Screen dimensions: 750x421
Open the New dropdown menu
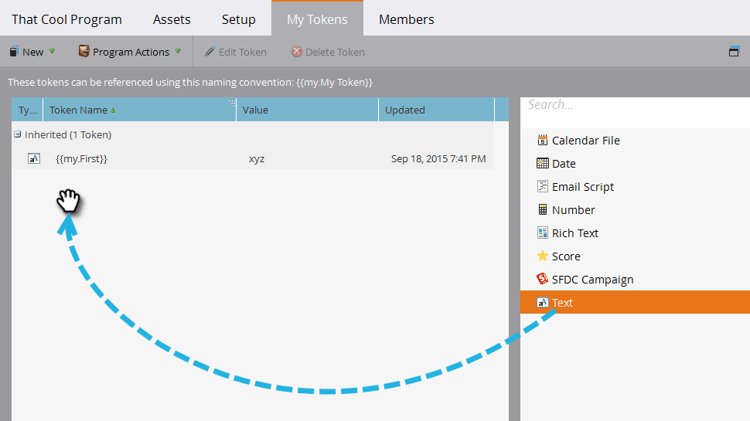pyautogui.click(x=32, y=52)
